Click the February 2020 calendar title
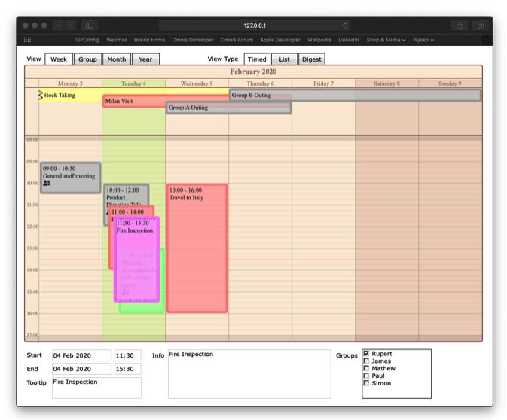The height and width of the screenshot is (420, 507). 253,72
